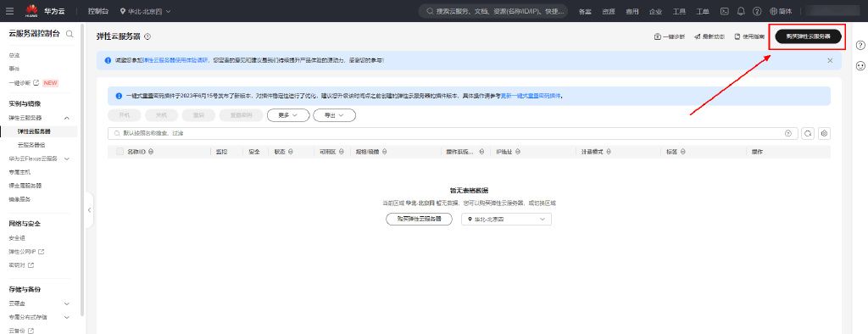The height and width of the screenshot is (334, 868).
Task: Click outlined 购买弹性云服务器 button in empty table
Action: point(419,219)
